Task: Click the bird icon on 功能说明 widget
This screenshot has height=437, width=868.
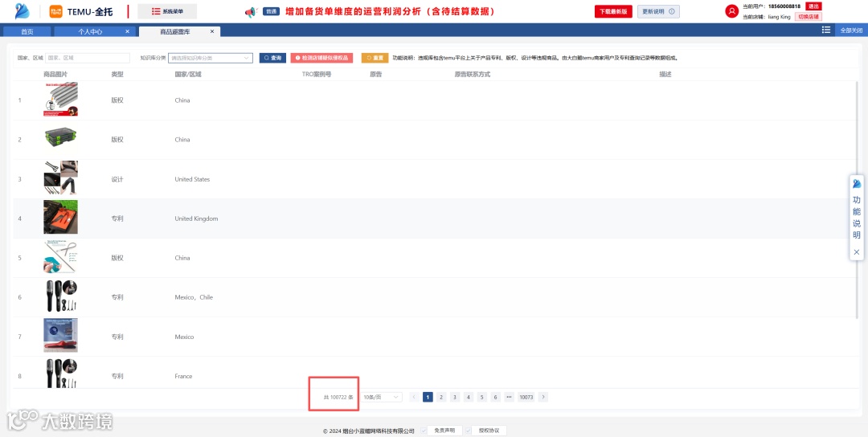Action: click(857, 183)
